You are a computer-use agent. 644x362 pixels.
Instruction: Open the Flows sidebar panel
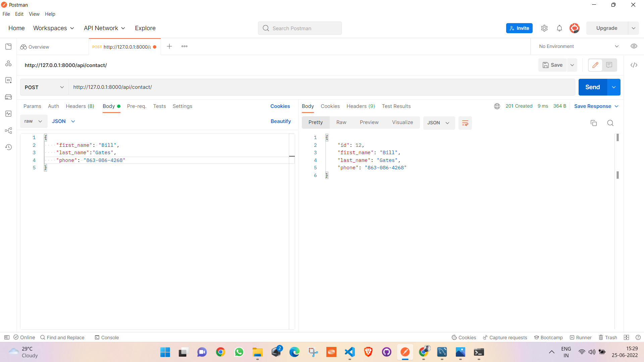[x=8, y=130]
